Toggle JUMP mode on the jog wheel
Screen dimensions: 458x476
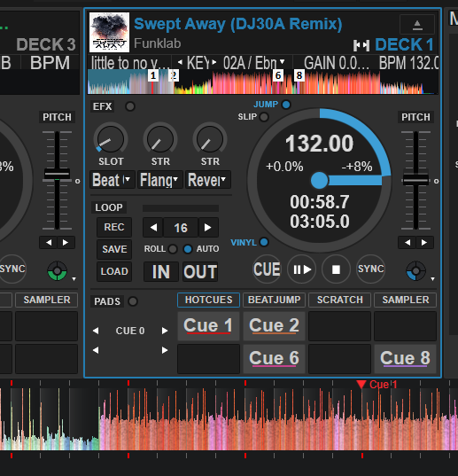click(x=286, y=105)
